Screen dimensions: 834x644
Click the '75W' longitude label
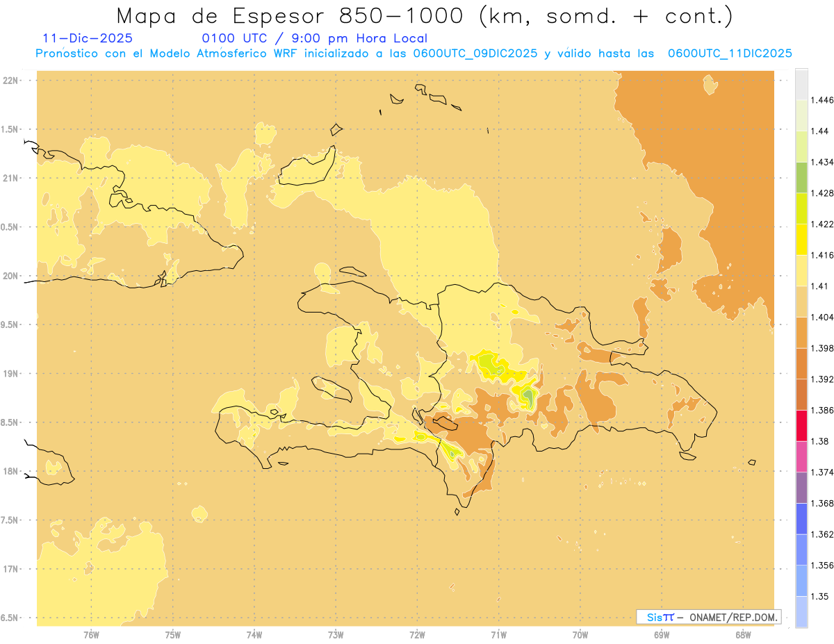tap(173, 634)
